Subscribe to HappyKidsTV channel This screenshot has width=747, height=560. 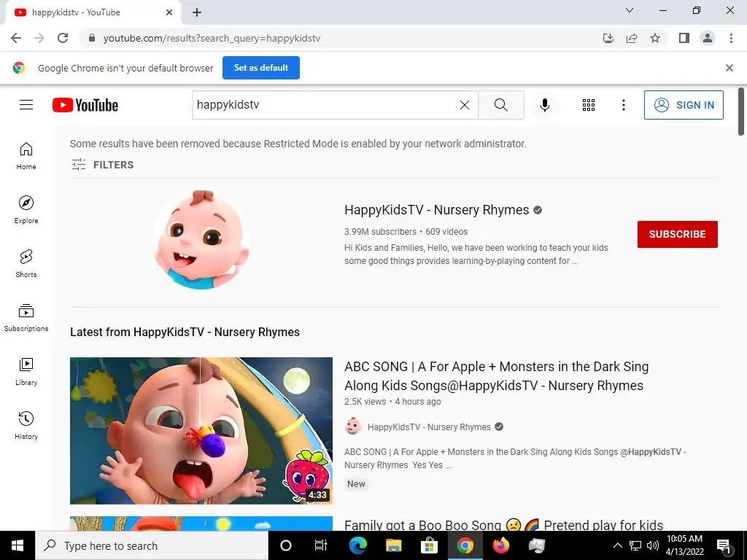(x=678, y=234)
